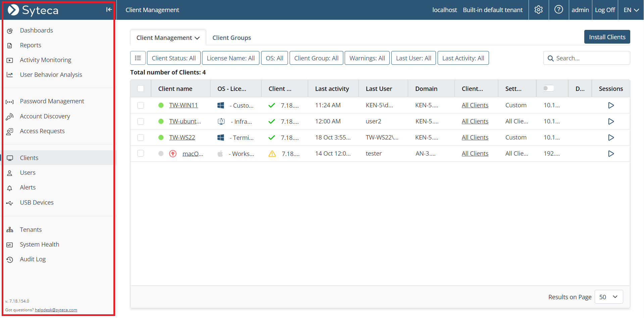Image resolution: width=644 pixels, height=318 pixels.
Task: Switch to the Client Groups tab
Action: [x=232, y=38]
